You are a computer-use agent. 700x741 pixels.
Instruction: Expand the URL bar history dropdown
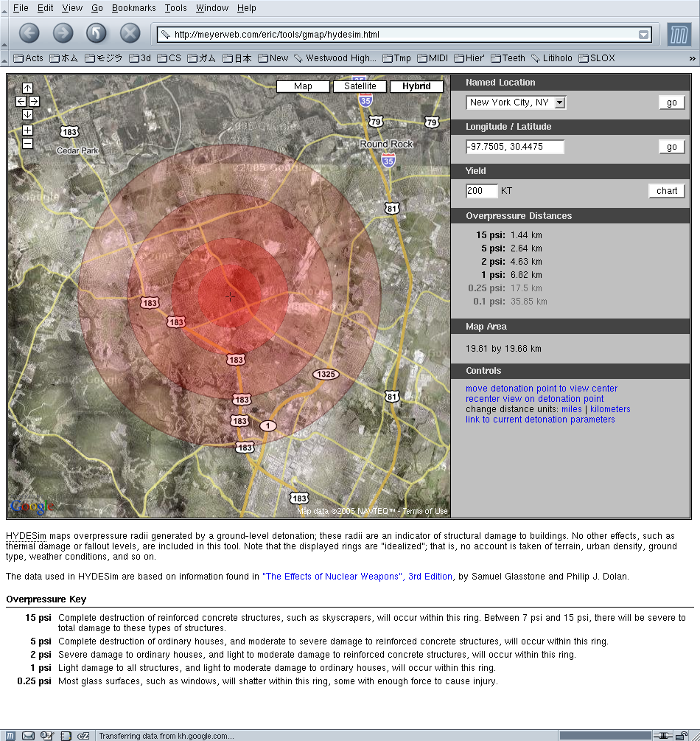643,34
